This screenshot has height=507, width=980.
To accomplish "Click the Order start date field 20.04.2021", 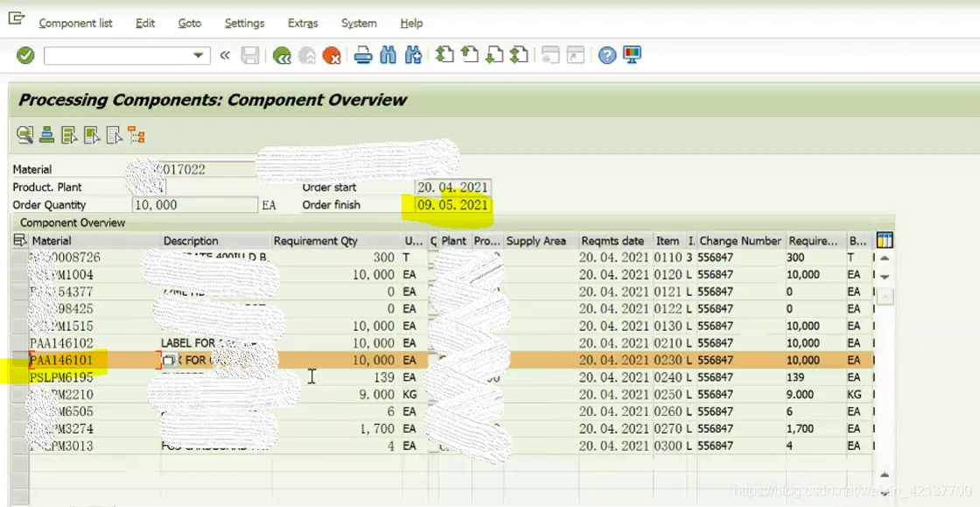I will pyautogui.click(x=452, y=187).
